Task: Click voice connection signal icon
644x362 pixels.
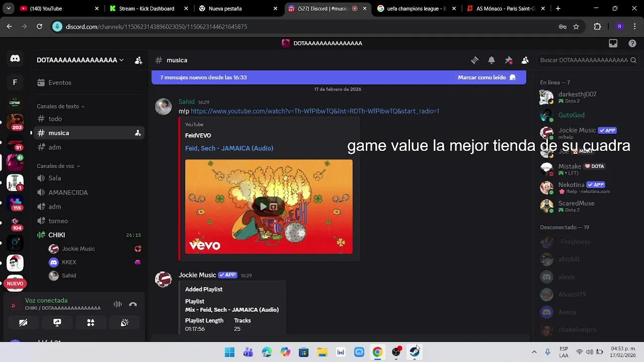Action: [14, 305]
